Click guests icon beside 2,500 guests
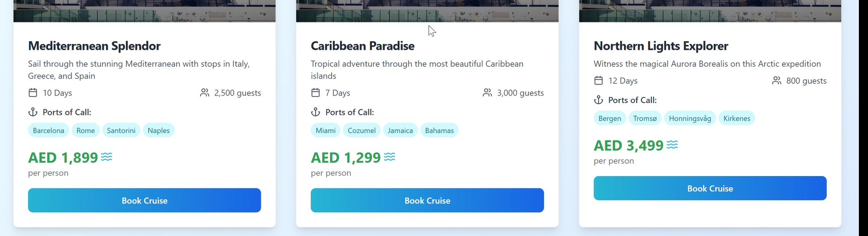 click(x=205, y=93)
